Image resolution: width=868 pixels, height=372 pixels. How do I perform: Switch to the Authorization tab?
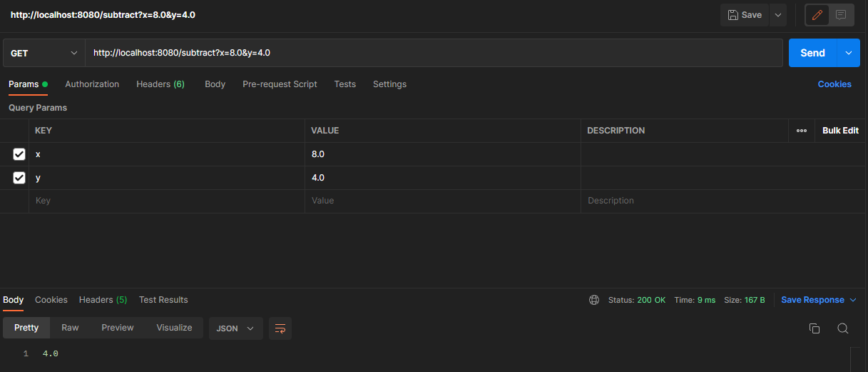pyautogui.click(x=92, y=84)
